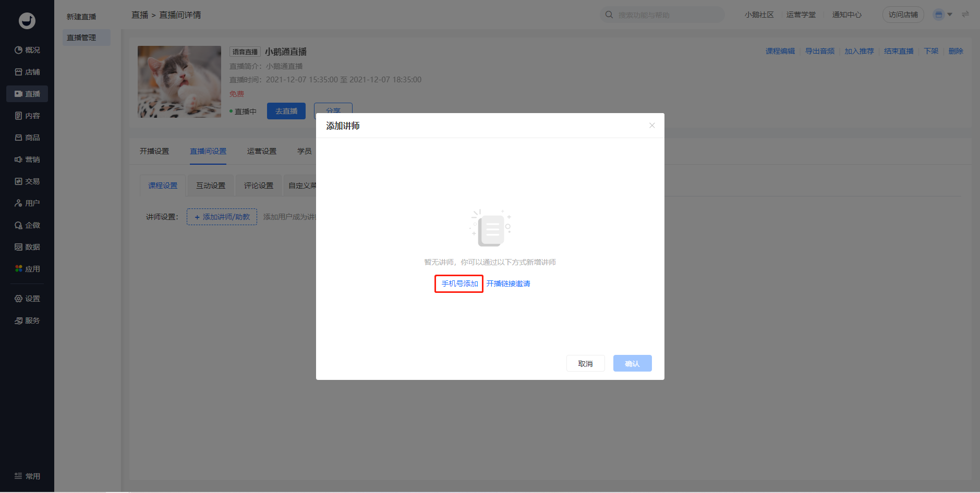Open 交易 transactions section in sidebar

tap(27, 181)
